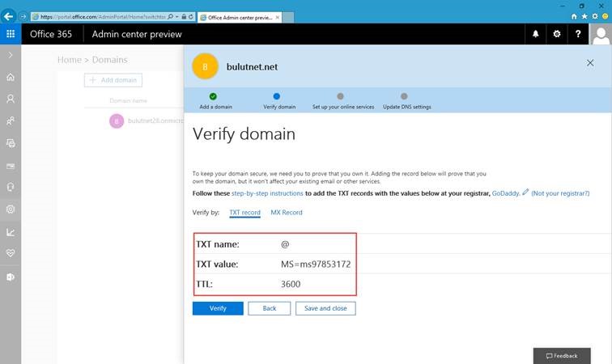
Task: Click the browser back arrow
Action: 8,16
